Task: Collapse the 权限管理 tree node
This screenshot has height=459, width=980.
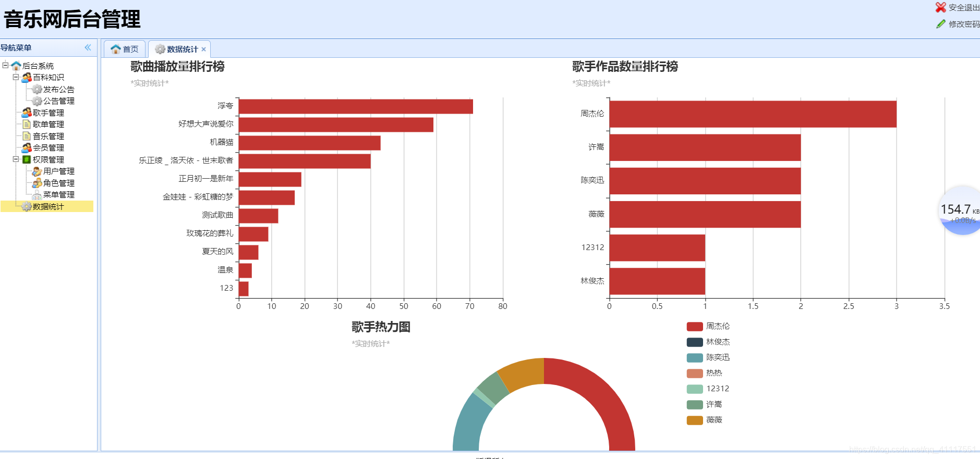Action: click(16, 159)
